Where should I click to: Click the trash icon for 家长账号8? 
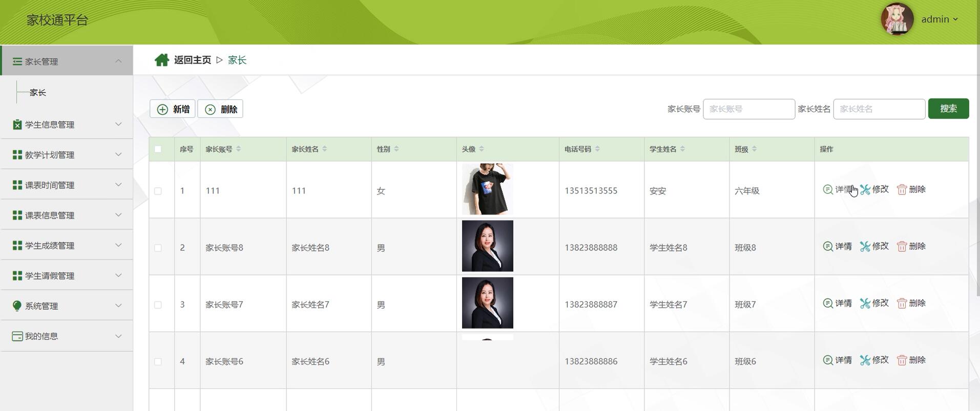[x=902, y=246]
